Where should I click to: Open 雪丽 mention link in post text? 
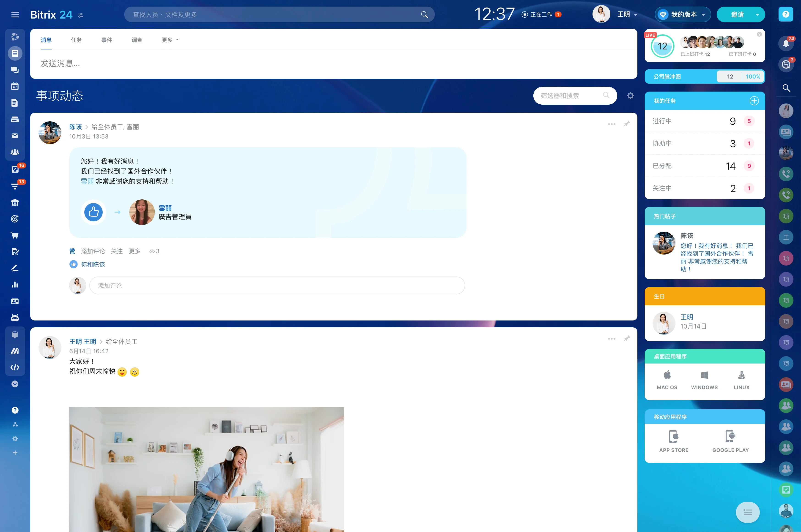click(x=87, y=182)
